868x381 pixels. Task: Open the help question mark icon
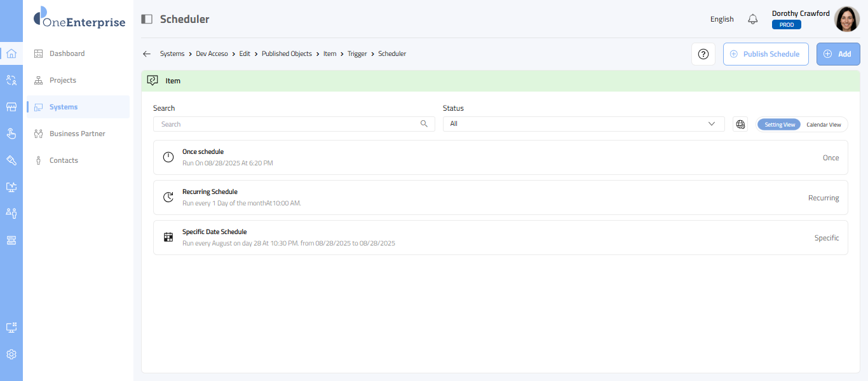[703, 54]
